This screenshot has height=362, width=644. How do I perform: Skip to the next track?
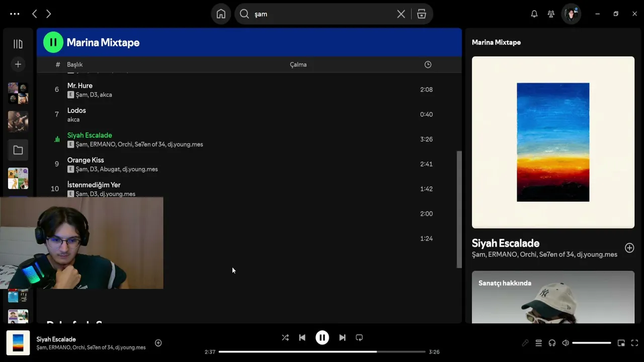click(342, 338)
